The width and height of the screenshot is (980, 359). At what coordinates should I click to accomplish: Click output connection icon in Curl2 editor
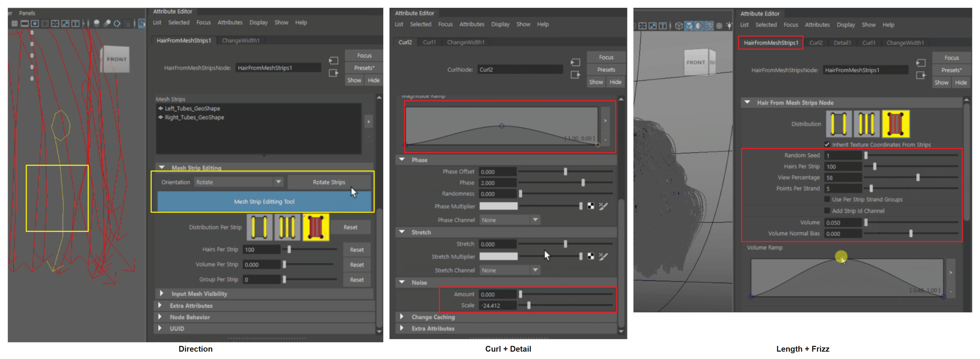[x=576, y=74]
